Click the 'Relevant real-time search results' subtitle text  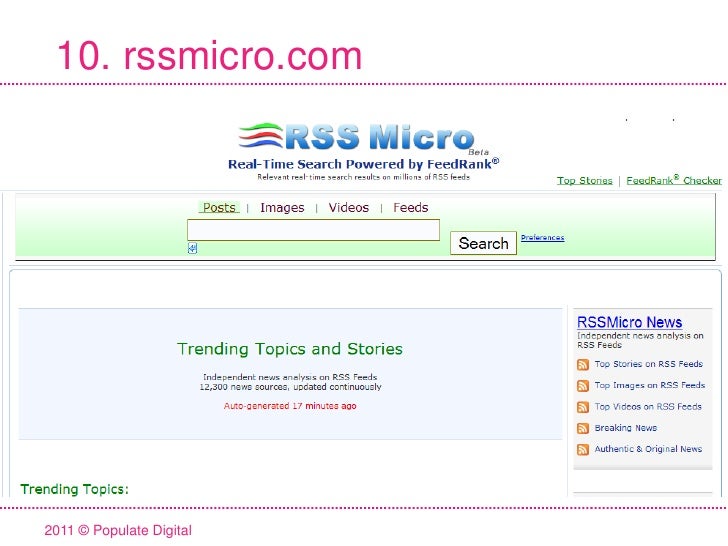point(364,177)
